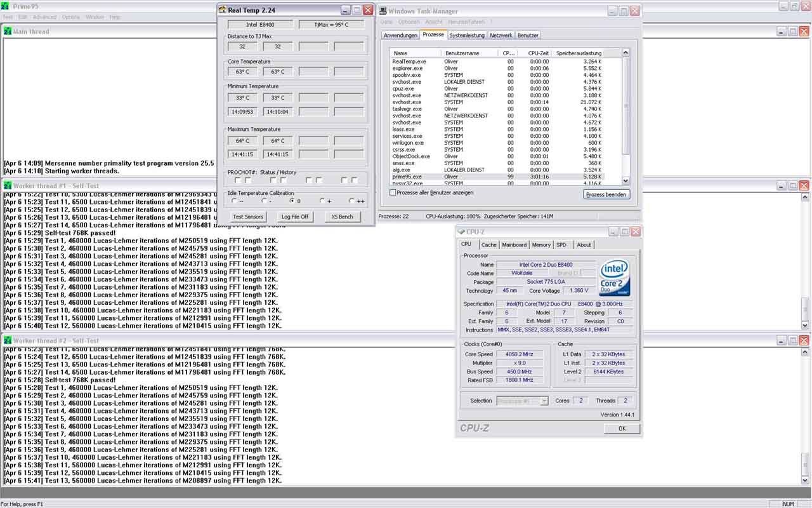Sort by Speicherauslastung column header
This screenshot has height=508, width=812.
pos(578,53)
